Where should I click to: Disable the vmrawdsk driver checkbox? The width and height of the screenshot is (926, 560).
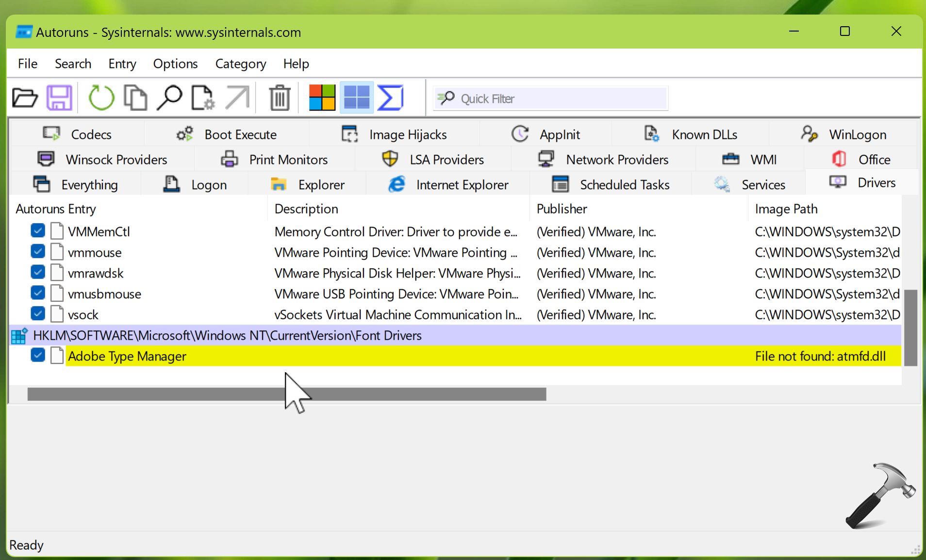[x=38, y=272]
